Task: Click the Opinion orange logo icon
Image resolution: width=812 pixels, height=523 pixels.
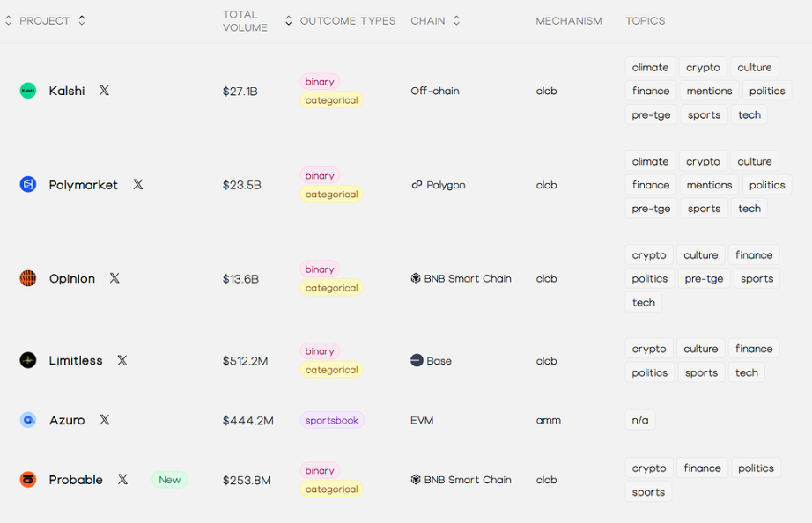Action: point(28,278)
